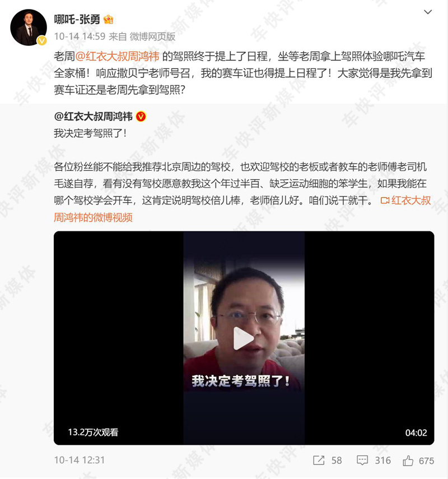Open the orange @红衣大叔周鸿祎 mention link

tap(117, 56)
